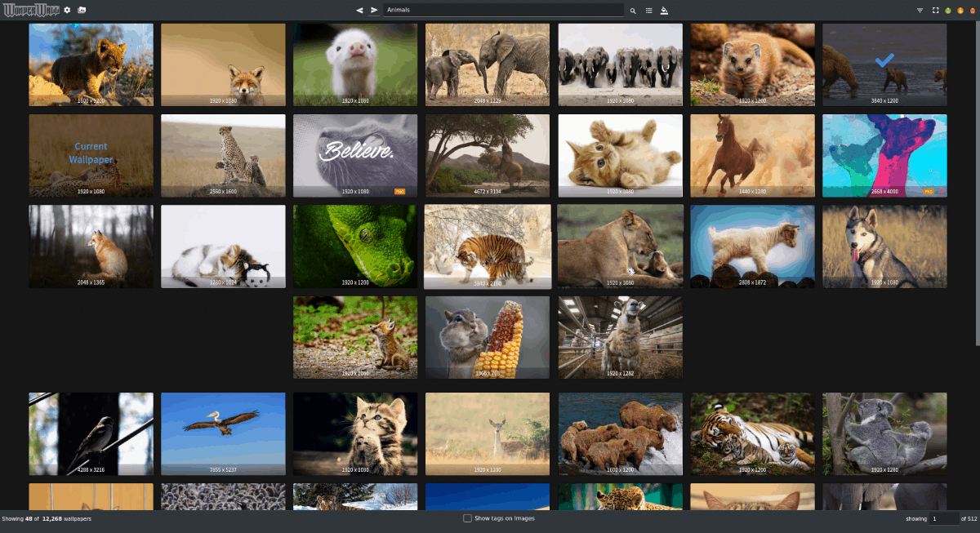Select the husky dog wallpaper
Viewport: 980px width, 533px height.
(884, 247)
